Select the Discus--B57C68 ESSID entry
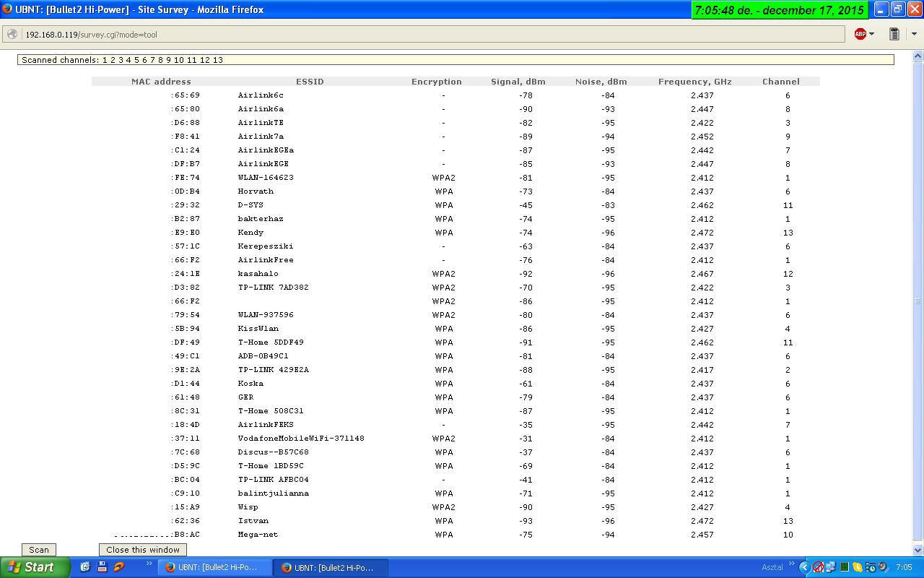This screenshot has height=578, width=924. click(274, 452)
